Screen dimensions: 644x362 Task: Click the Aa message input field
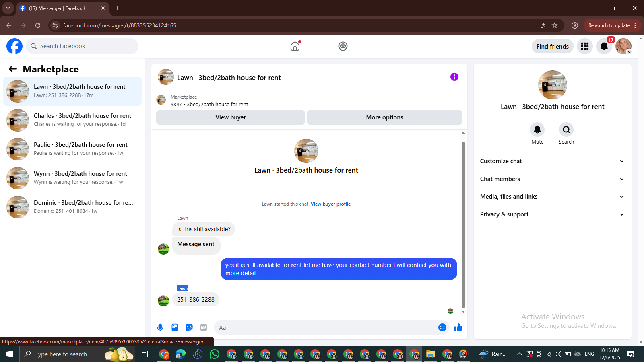tap(325, 327)
